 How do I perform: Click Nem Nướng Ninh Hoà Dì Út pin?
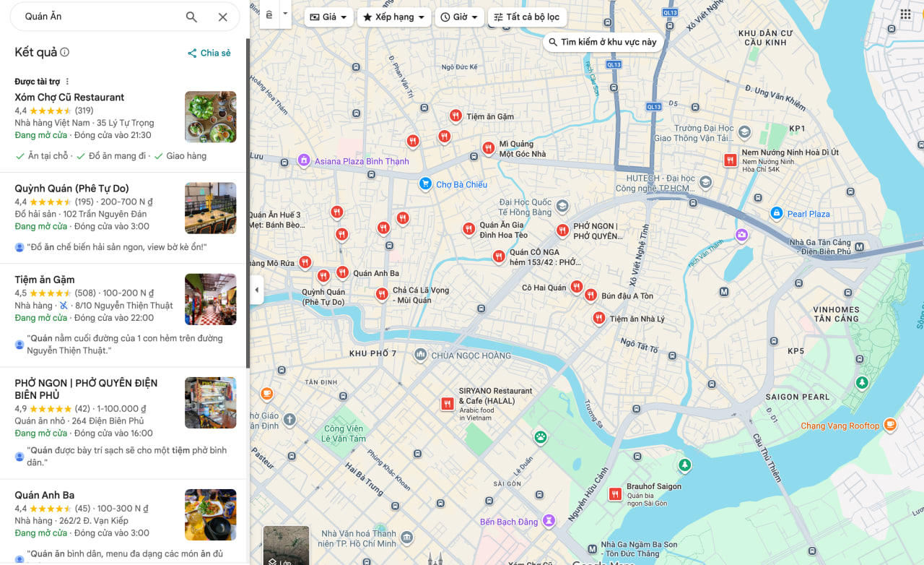pos(731,160)
